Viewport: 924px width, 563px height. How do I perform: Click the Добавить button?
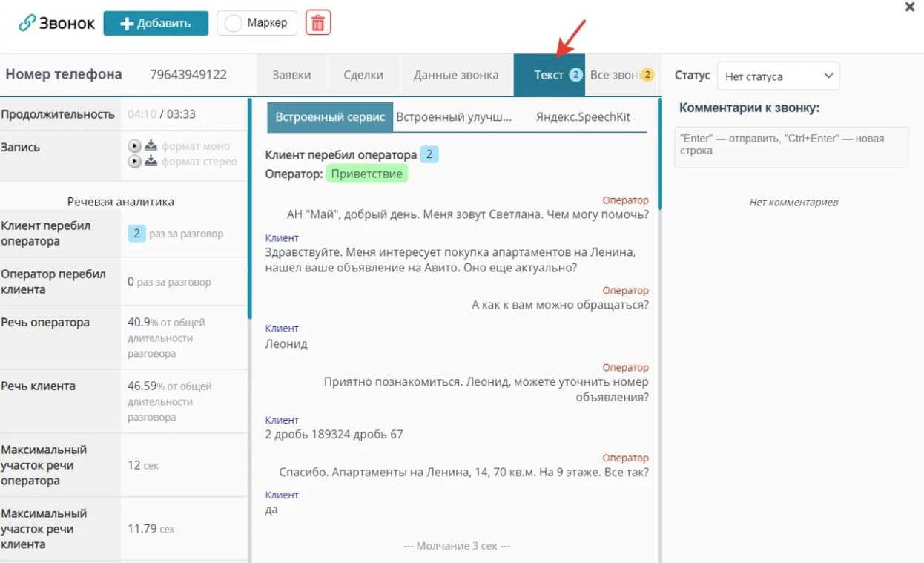pyautogui.click(x=156, y=23)
